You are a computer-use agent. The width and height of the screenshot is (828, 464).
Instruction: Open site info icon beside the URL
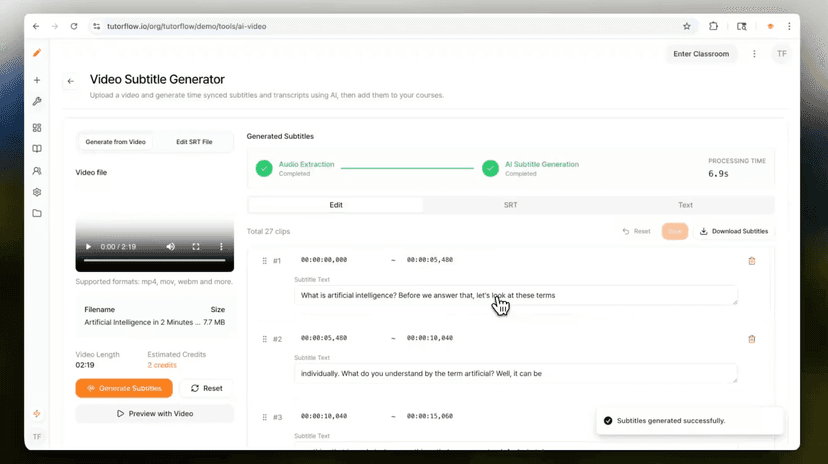click(x=96, y=26)
